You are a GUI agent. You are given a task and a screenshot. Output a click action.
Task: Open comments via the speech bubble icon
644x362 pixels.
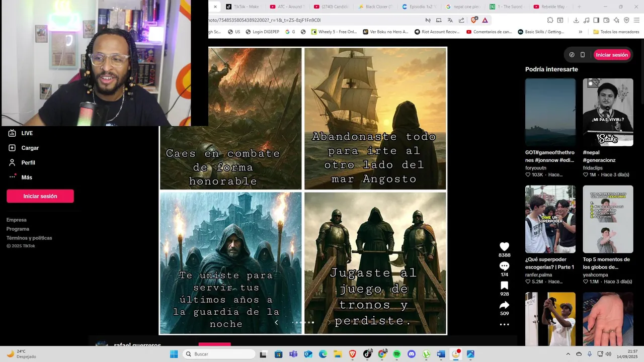click(x=504, y=266)
